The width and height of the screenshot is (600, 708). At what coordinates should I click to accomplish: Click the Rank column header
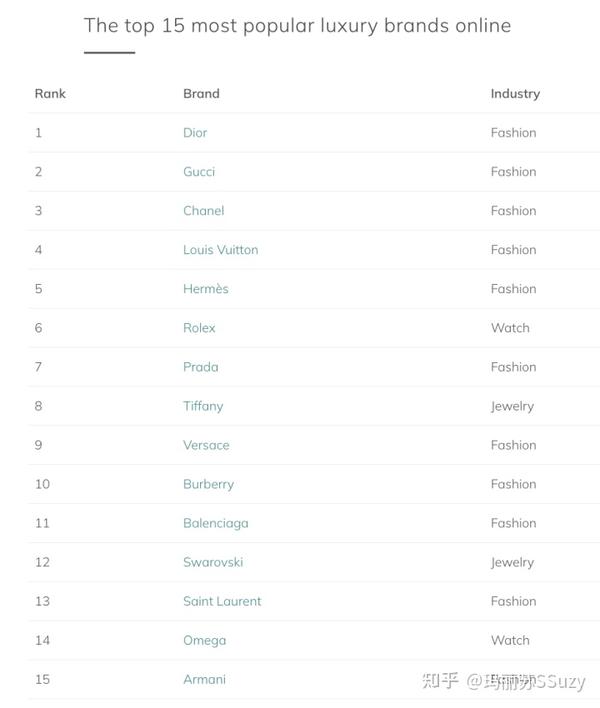[50, 94]
